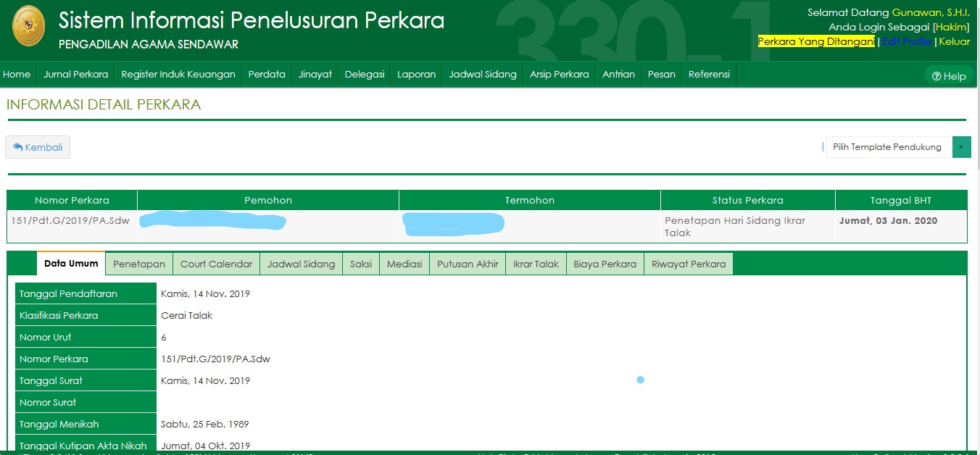Open the Biaya Perkara tab
The height and width of the screenshot is (455, 980).
pos(605,264)
